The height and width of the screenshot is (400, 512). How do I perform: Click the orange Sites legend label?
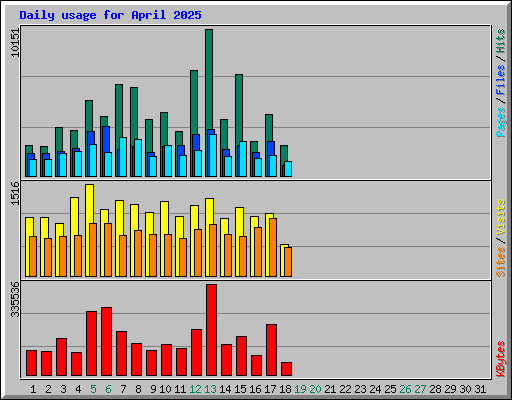point(500,262)
